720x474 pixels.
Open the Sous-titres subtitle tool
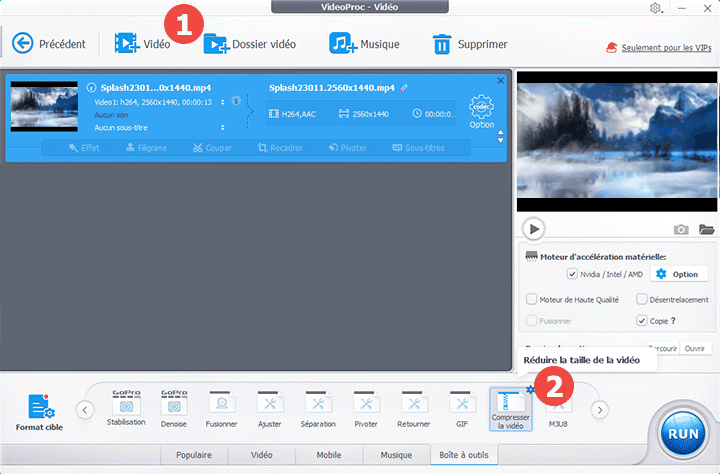coord(418,148)
